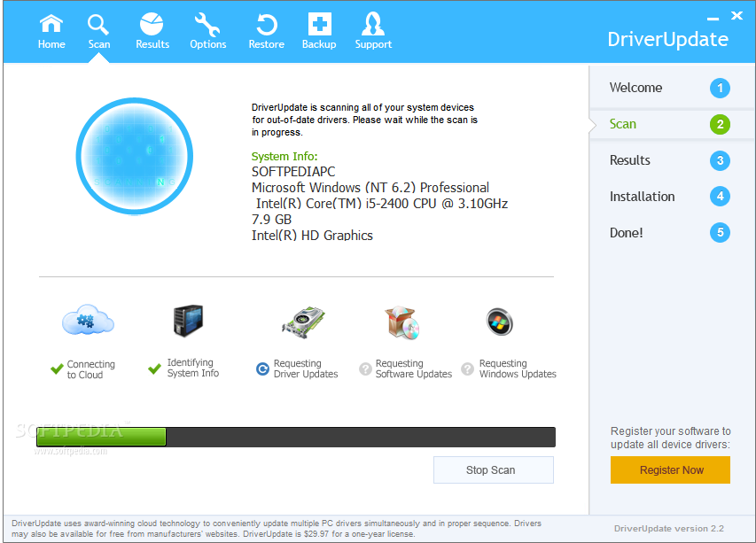Open the Options wrench icon
Screen dimensions: 756x543
207,25
